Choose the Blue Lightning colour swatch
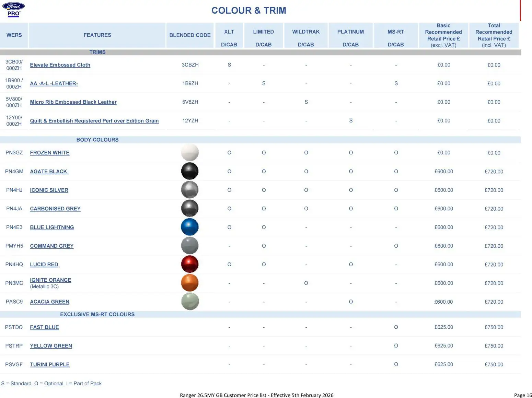This screenshot has width=532, height=398. click(190, 227)
